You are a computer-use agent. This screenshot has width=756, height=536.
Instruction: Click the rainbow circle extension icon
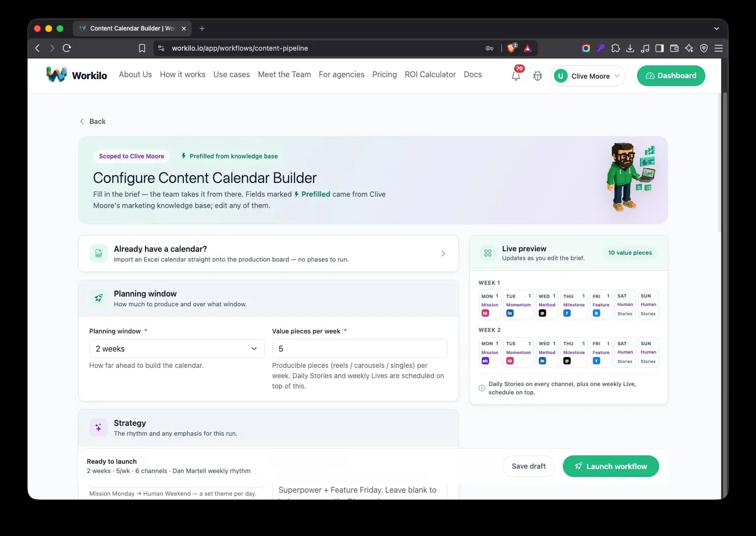click(x=586, y=48)
